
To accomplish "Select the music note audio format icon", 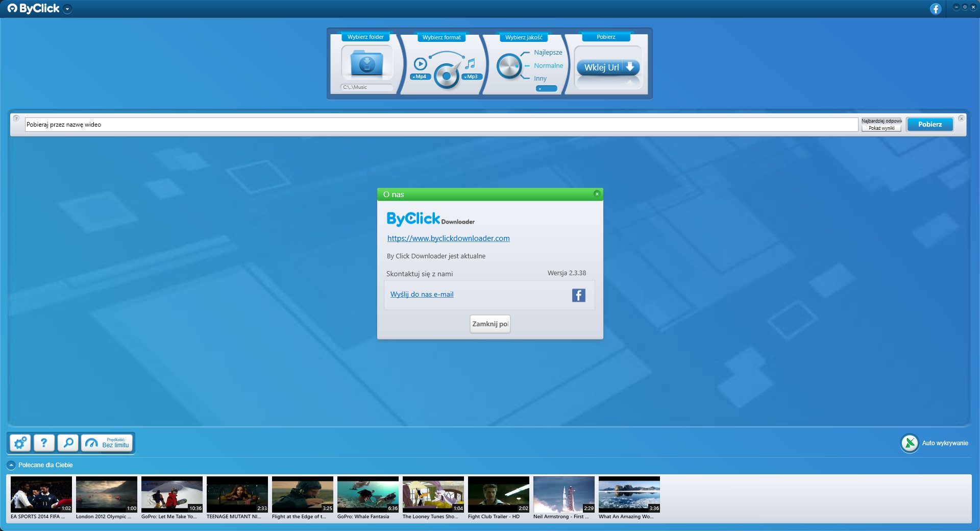I will (470, 64).
